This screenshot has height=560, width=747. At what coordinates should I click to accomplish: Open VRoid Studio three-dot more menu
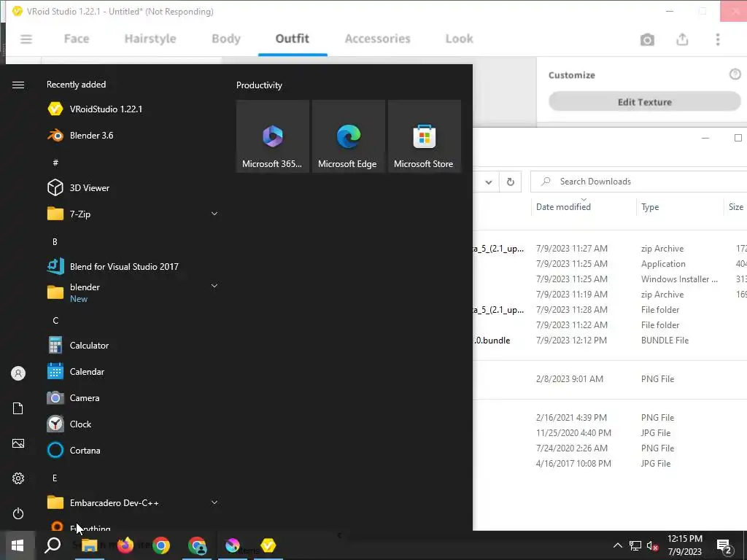[718, 39]
